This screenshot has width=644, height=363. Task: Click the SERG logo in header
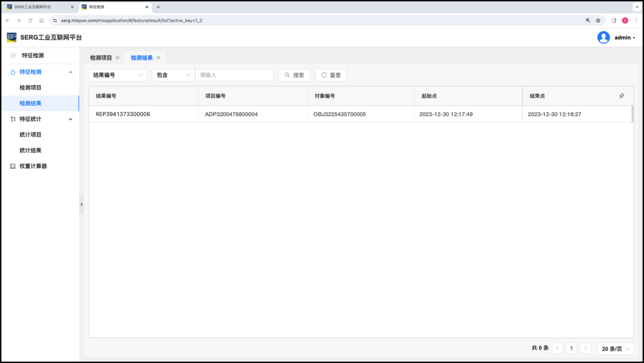[12, 38]
